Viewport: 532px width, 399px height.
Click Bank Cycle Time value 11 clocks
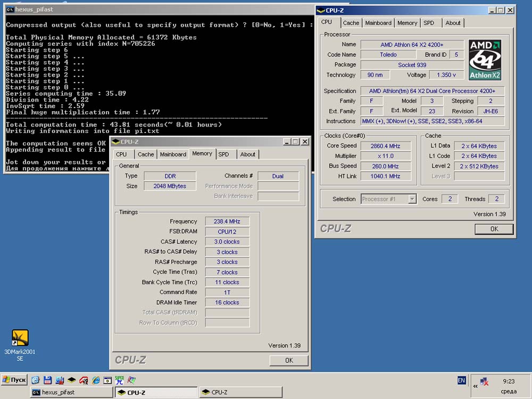227,282
